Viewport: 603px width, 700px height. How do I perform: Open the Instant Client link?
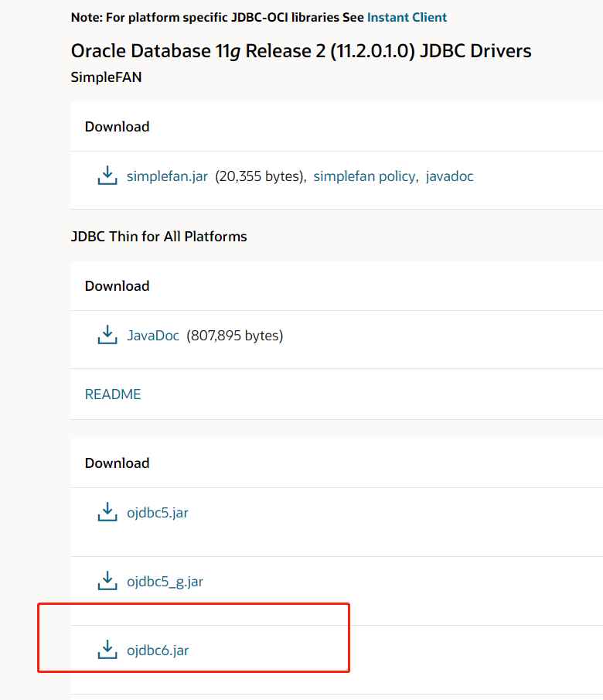(x=407, y=17)
